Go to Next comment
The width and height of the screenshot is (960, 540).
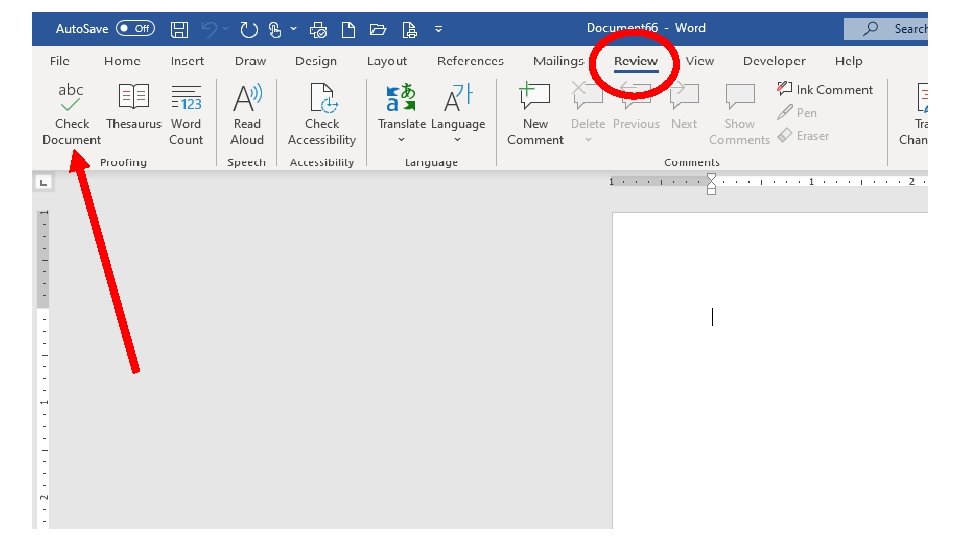[x=684, y=107]
